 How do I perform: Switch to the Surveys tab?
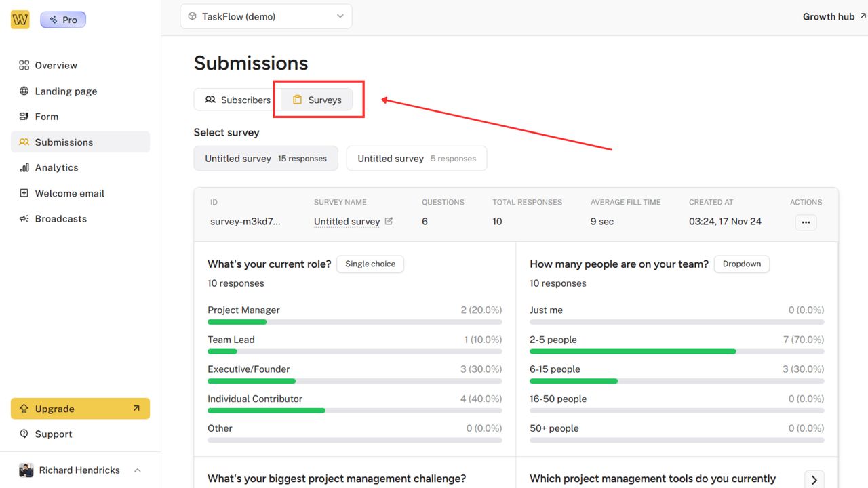pos(317,100)
